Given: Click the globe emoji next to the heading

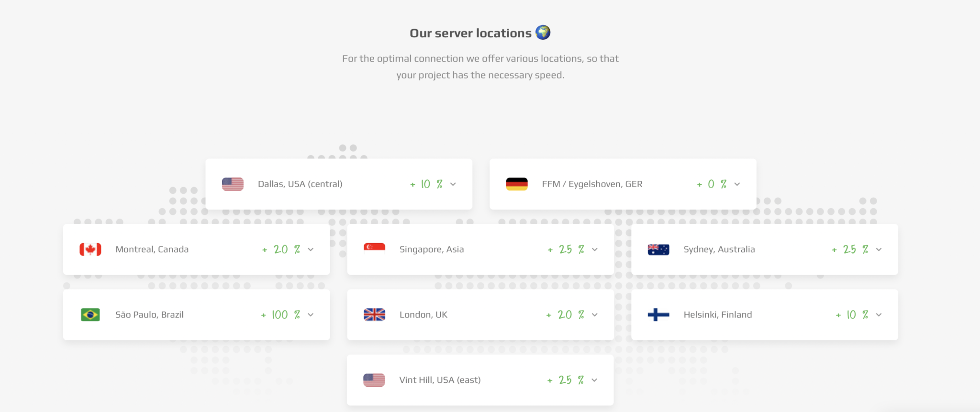Looking at the screenshot, I should pos(543,33).
